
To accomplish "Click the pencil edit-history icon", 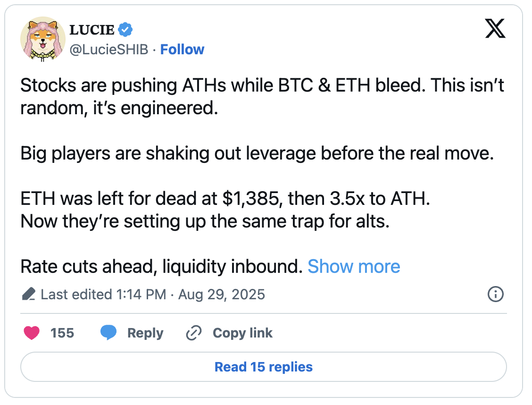I will pyautogui.click(x=29, y=295).
